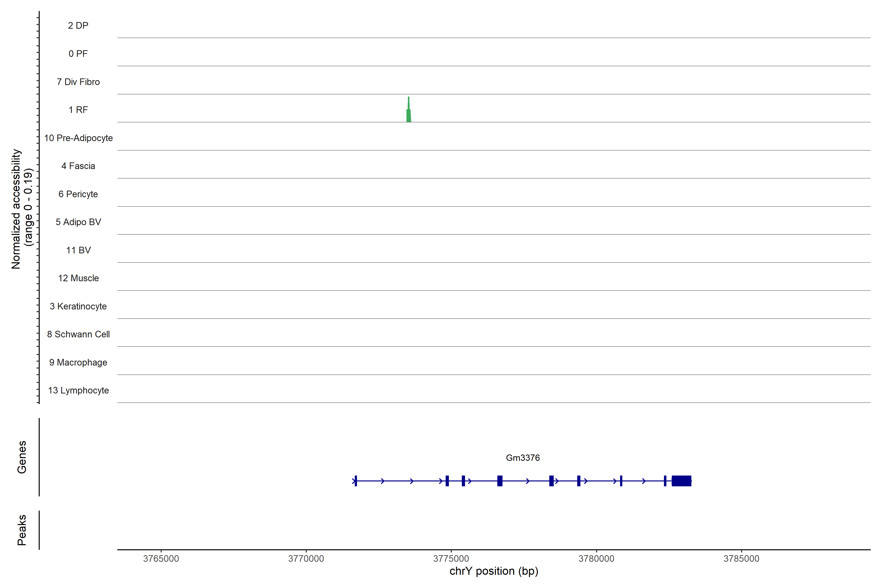Image resolution: width=882 pixels, height=588 pixels.
Task: Select the 6 Pericyte track label
Action: (x=78, y=194)
